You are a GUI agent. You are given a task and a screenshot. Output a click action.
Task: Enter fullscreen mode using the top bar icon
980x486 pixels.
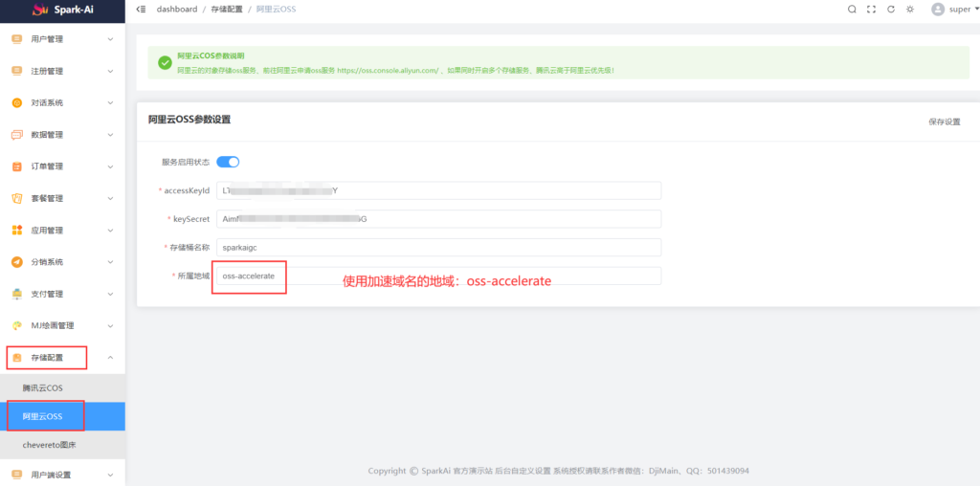(x=871, y=10)
